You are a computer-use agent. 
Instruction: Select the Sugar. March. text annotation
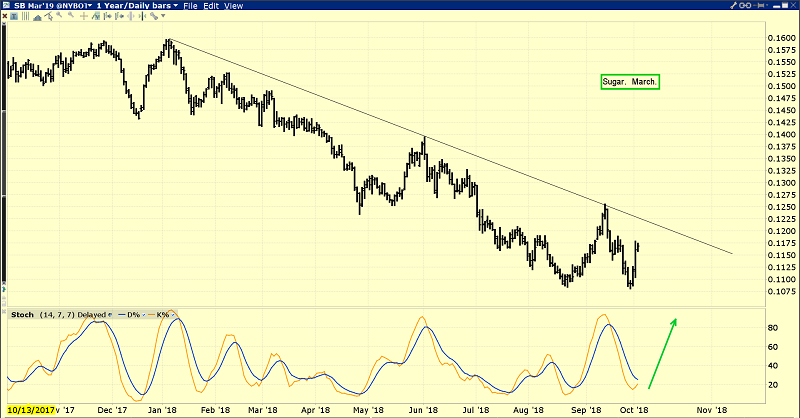click(630, 81)
